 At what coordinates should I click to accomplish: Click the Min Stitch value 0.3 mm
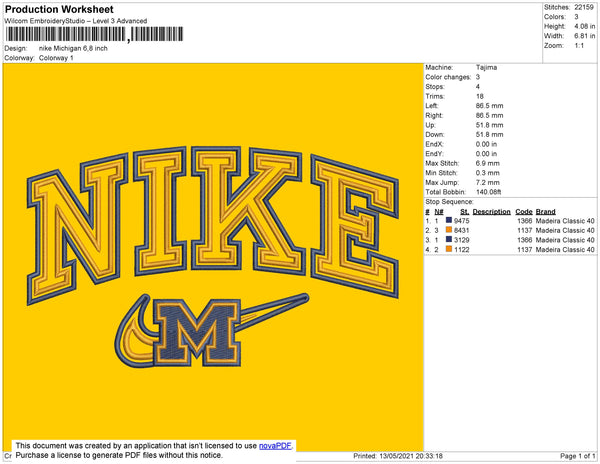(488, 173)
